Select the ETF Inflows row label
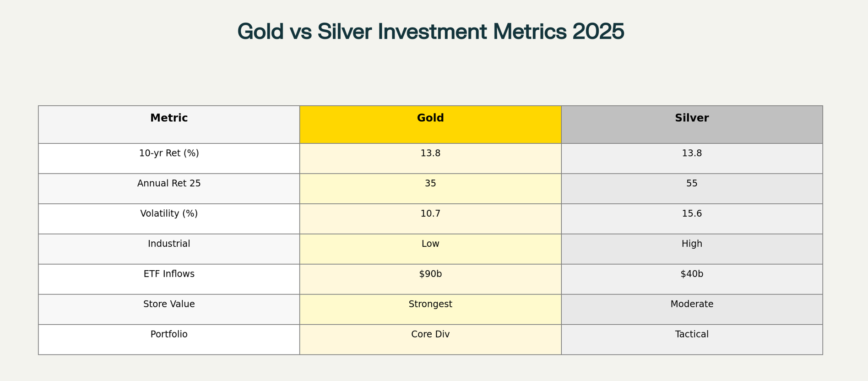This screenshot has height=381, width=868. click(x=169, y=274)
